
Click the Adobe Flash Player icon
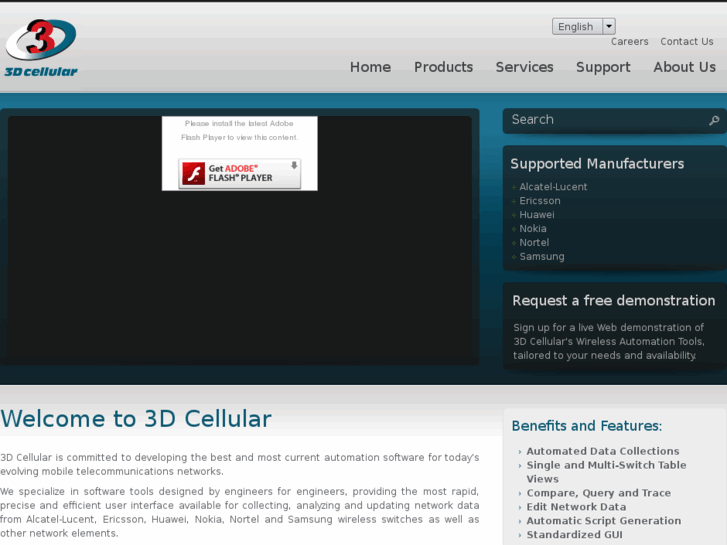pos(193,173)
